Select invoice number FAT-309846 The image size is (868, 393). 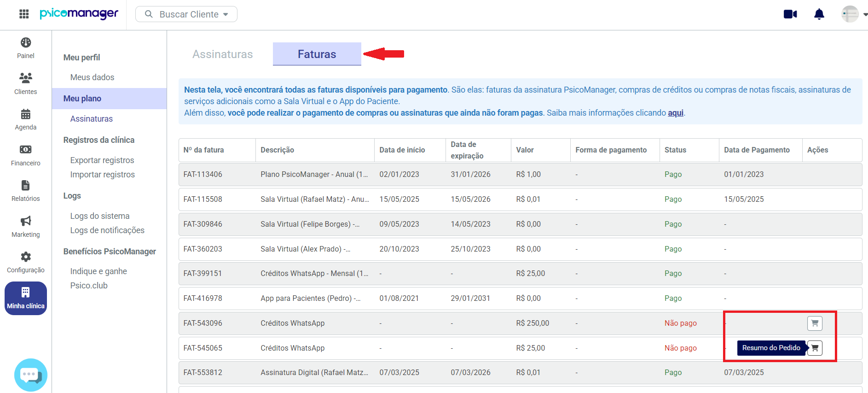click(203, 224)
